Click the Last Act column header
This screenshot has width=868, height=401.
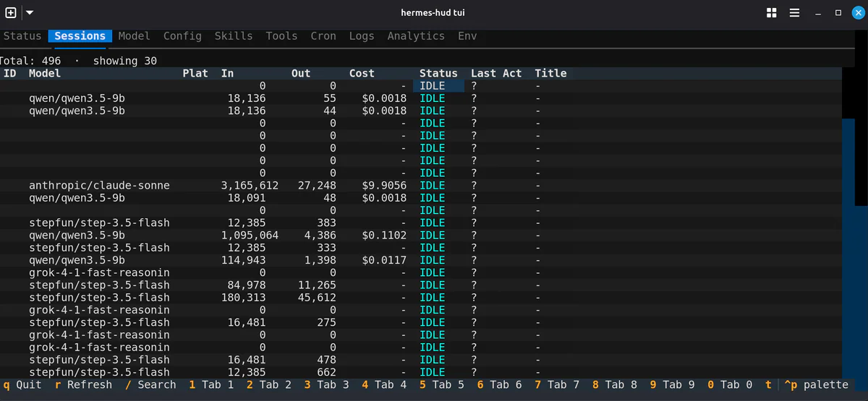click(x=496, y=73)
